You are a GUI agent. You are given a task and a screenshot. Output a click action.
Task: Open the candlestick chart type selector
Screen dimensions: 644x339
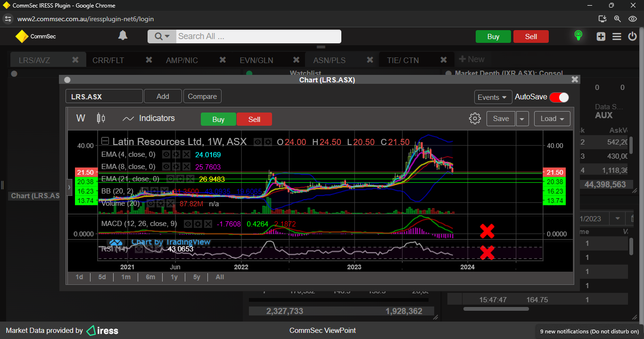point(101,118)
